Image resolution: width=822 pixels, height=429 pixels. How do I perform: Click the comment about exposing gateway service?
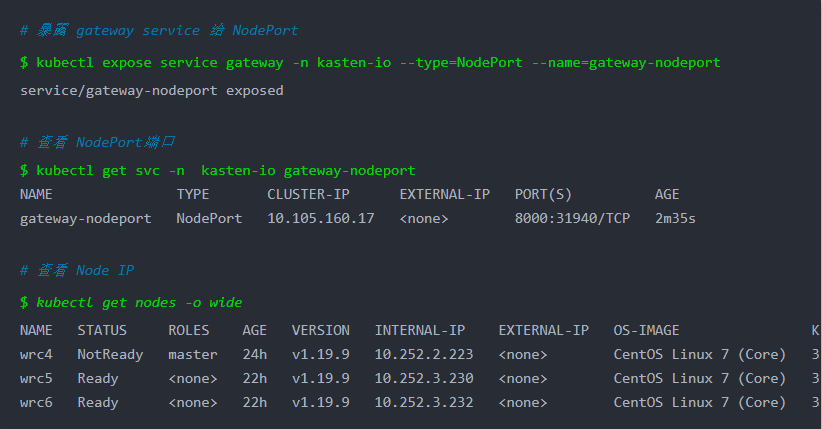[159, 30]
